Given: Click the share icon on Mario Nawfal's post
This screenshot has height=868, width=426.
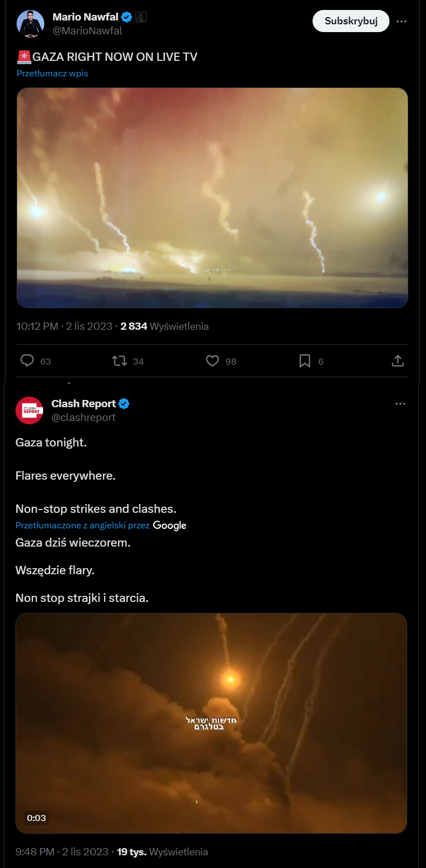Looking at the screenshot, I should (398, 361).
